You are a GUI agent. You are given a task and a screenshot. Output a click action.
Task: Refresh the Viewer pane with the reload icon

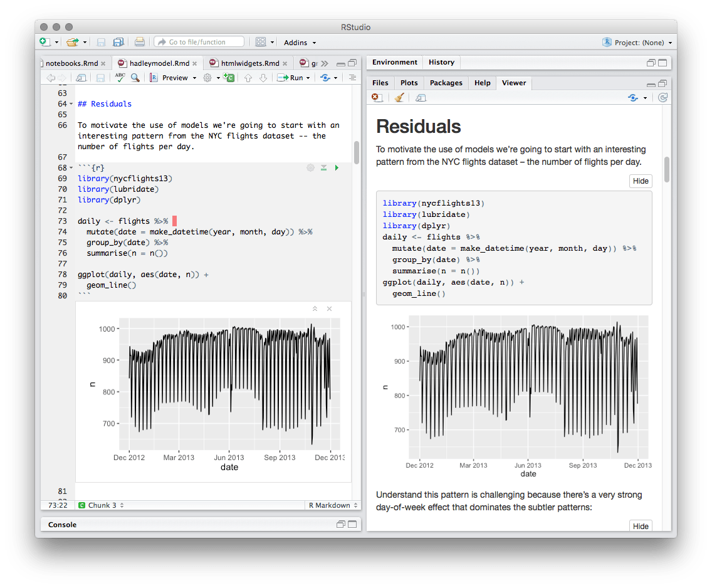click(664, 98)
